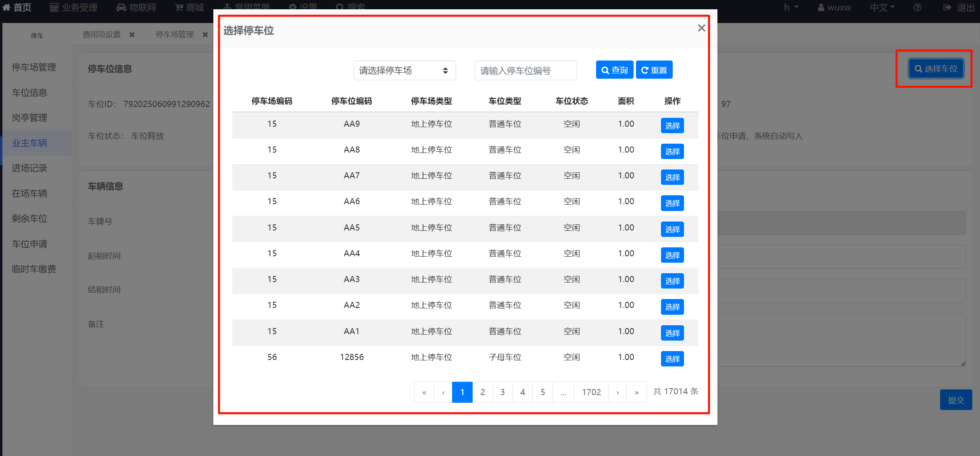Select parking space AA8
The width and height of the screenshot is (980, 456).
(x=672, y=151)
